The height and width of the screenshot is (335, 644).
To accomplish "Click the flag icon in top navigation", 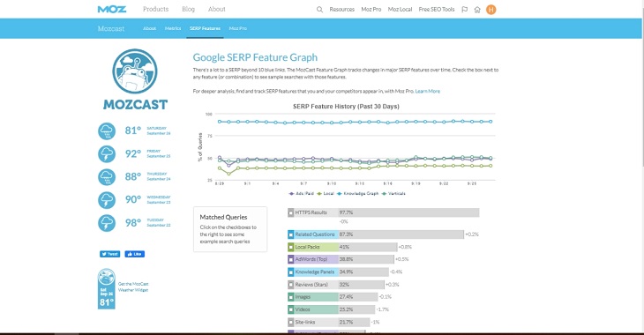I will click(x=465, y=10).
